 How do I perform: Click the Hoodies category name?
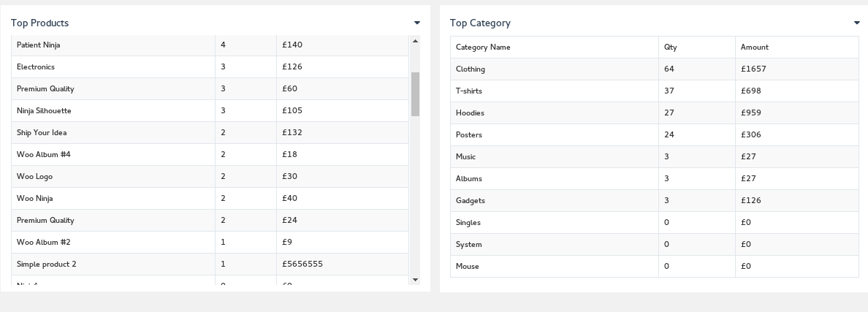coord(470,113)
